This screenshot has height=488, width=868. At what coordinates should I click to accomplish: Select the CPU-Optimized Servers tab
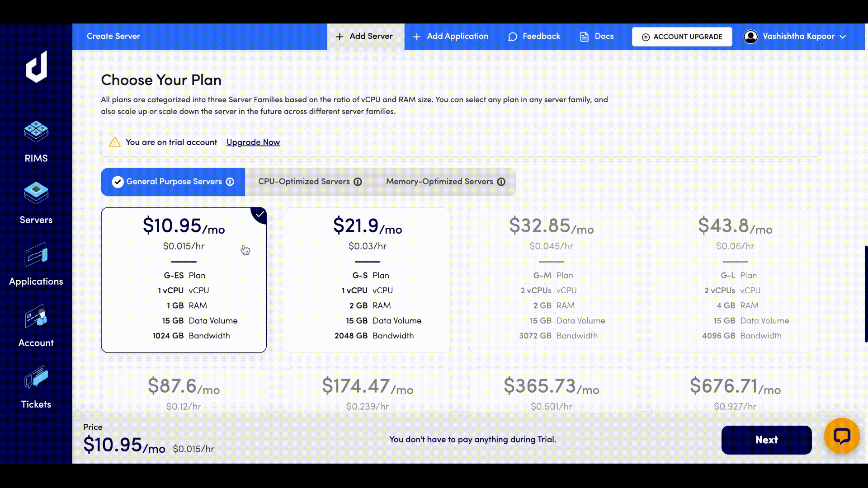click(x=310, y=182)
